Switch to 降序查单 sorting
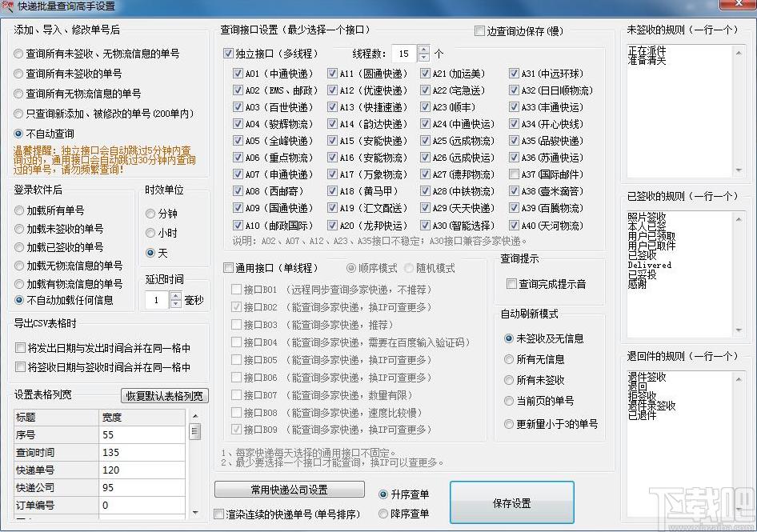This screenshot has height=532, width=757. pyautogui.click(x=384, y=514)
